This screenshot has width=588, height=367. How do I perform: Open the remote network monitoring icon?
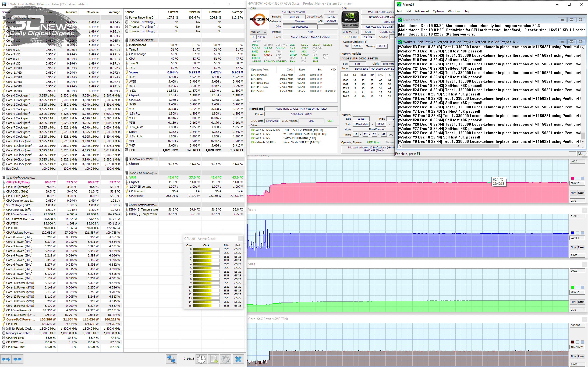click(x=171, y=359)
